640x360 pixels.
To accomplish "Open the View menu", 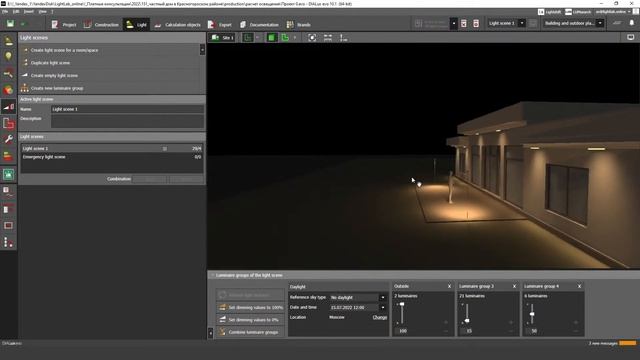I will pyautogui.click(x=42, y=11).
